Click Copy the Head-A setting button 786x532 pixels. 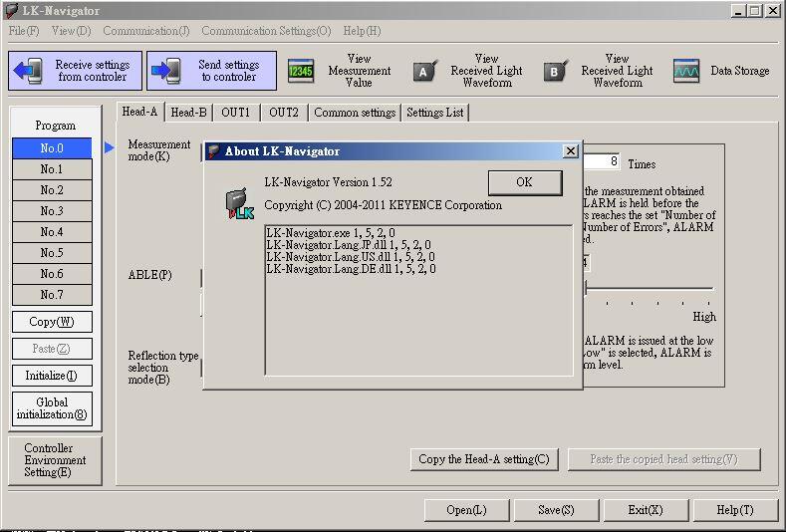point(483,459)
